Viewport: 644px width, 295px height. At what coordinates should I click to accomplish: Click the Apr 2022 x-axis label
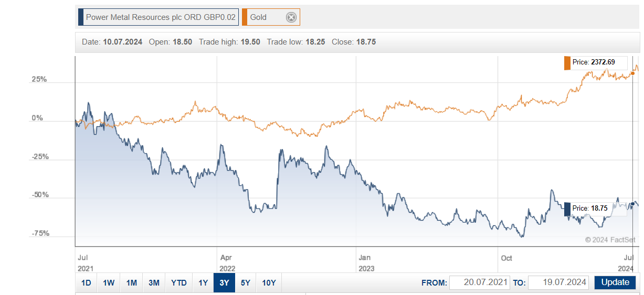point(227,263)
